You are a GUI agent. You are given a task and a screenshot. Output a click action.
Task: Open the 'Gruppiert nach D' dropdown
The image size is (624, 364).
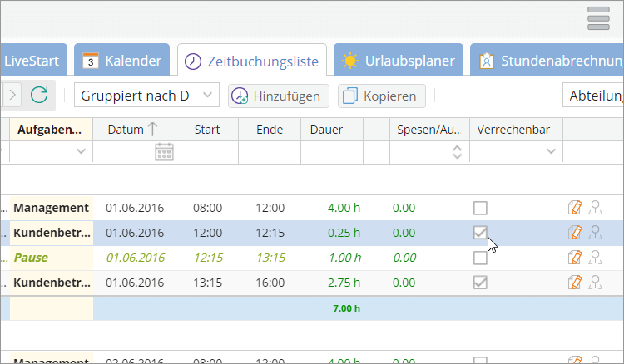pyautogui.click(x=147, y=96)
